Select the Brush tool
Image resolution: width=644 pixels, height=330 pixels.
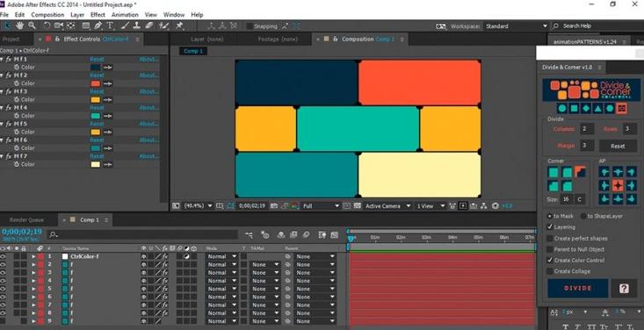[126, 25]
